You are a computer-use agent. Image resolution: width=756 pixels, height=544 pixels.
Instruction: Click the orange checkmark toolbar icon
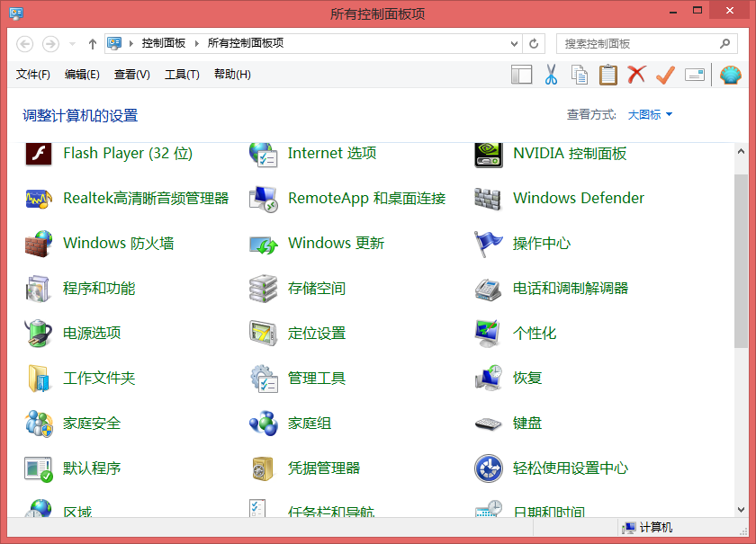click(x=665, y=75)
